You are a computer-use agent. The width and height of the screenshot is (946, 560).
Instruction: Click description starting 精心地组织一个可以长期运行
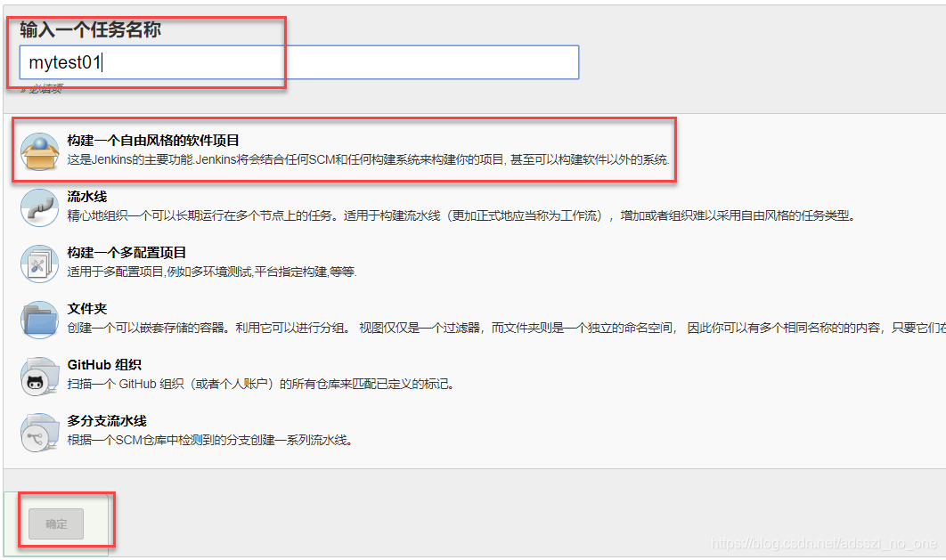click(462, 215)
